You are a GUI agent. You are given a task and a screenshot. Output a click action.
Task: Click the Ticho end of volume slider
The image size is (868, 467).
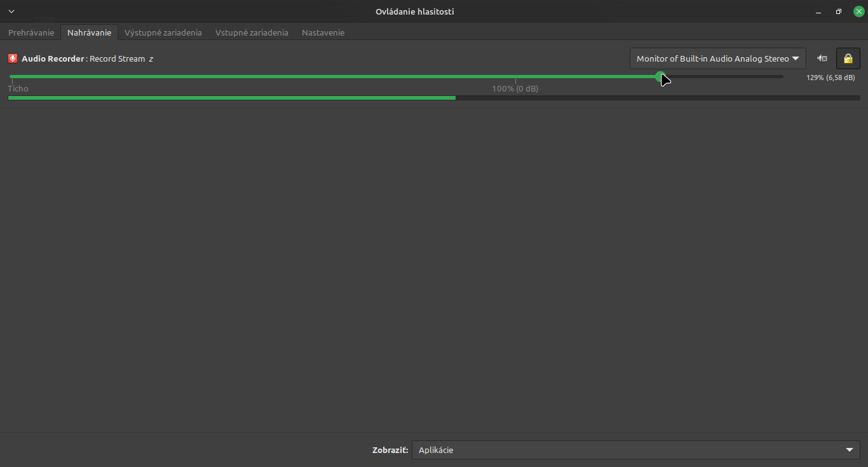click(x=11, y=76)
